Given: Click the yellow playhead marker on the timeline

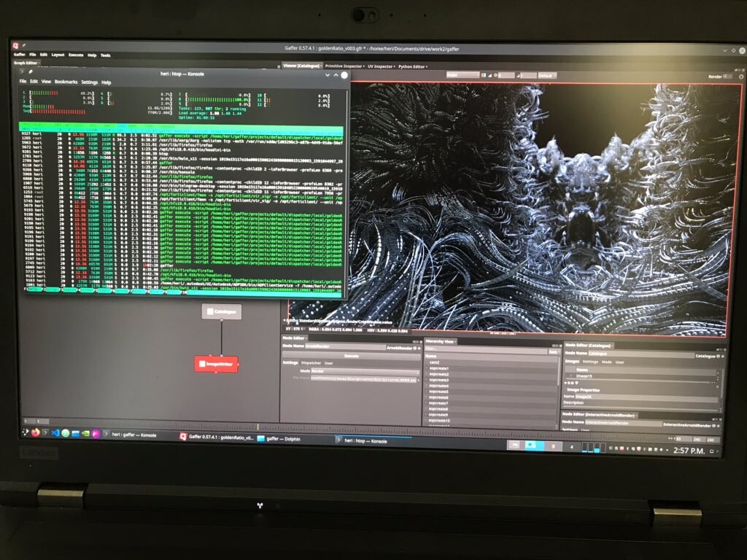Looking at the screenshot, I should coord(258,427).
